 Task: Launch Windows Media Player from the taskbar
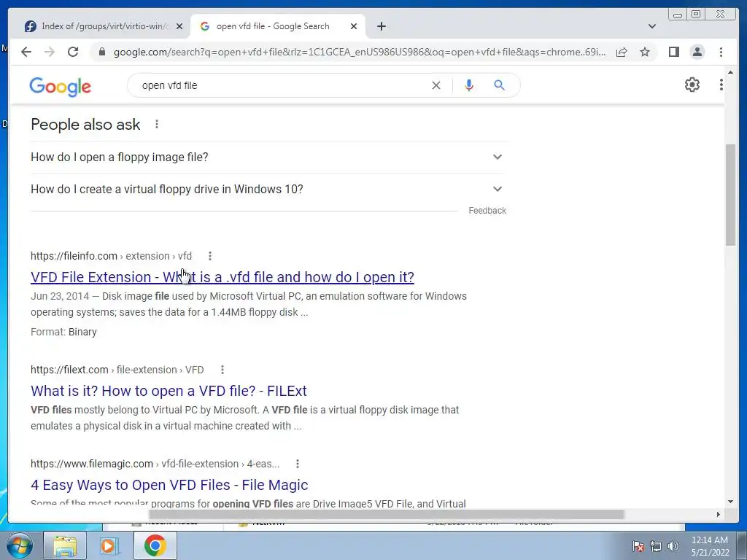point(109,545)
